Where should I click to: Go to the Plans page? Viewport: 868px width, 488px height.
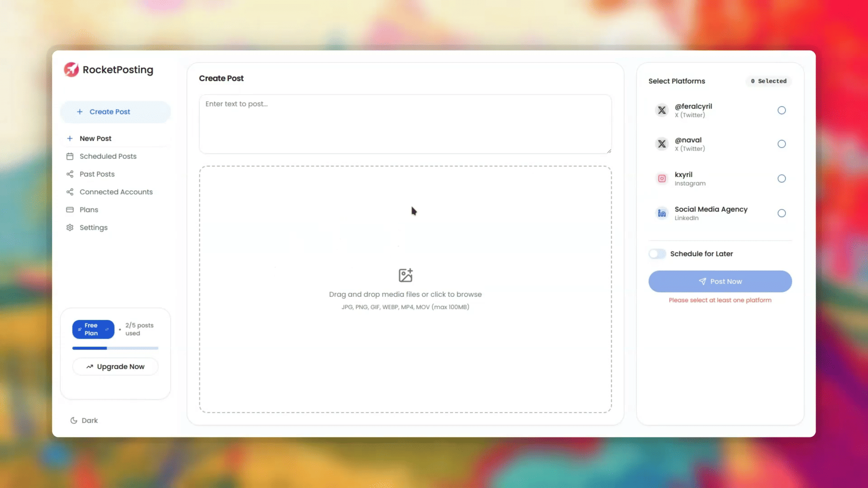pos(89,210)
